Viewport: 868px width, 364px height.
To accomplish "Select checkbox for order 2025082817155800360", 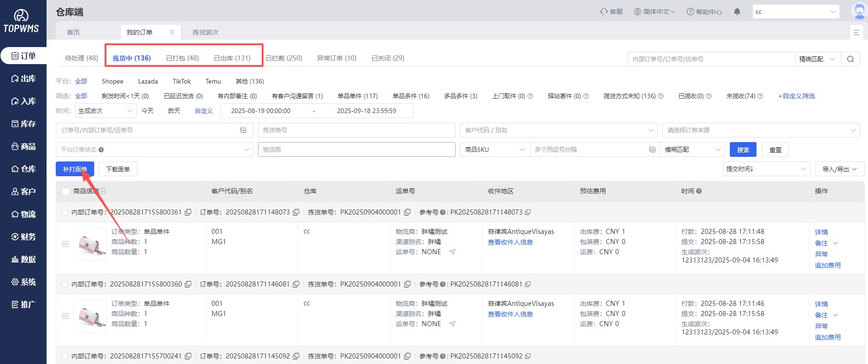I will click(x=65, y=284).
